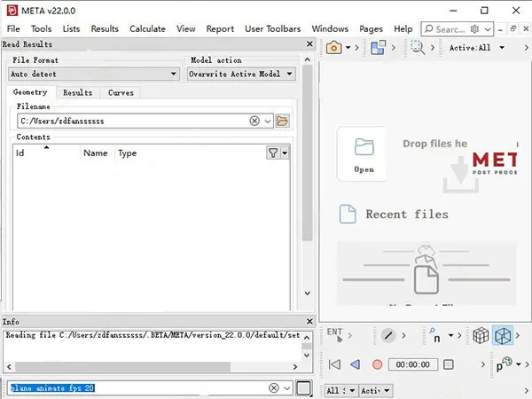Viewport: 532px width, 399px height.
Task: Click the ENT entity pick icon
Action: click(335, 335)
